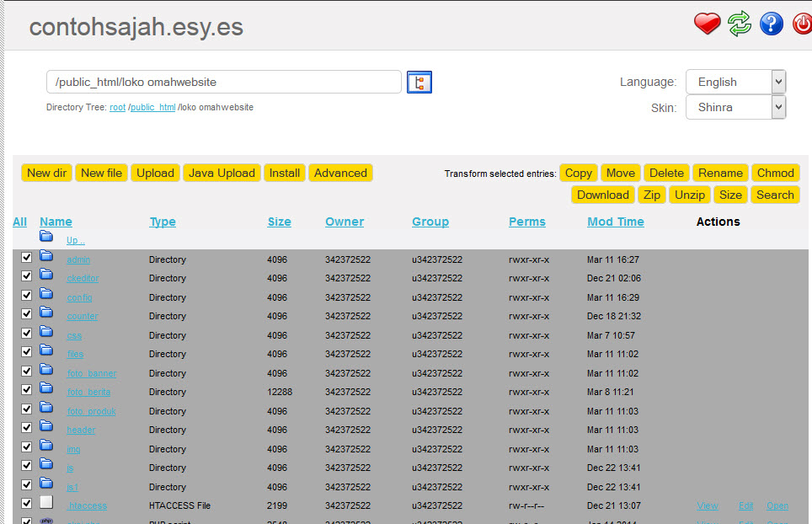Image resolution: width=812 pixels, height=524 pixels.
Task: Open the blue help question mark icon
Action: (771, 24)
